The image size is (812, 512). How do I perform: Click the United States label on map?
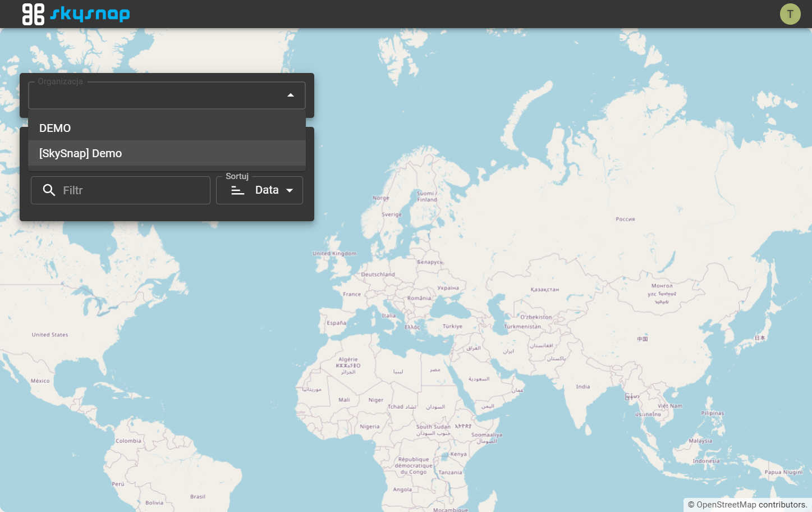(50, 335)
